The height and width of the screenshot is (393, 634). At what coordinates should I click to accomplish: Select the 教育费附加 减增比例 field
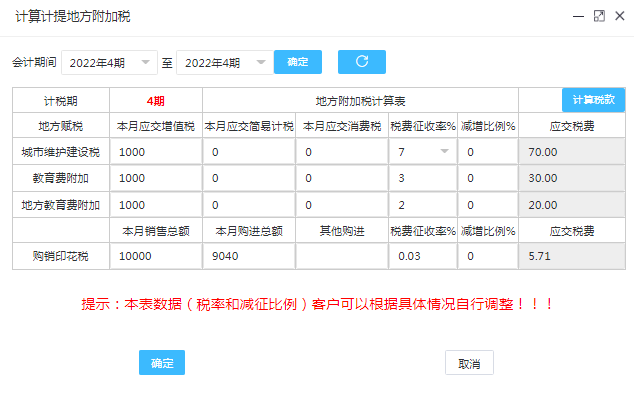(x=488, y=178)
